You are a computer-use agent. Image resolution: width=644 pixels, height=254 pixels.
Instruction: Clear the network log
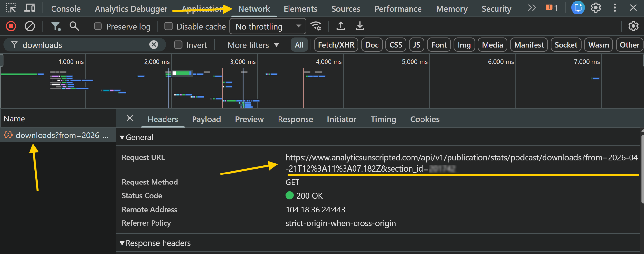pyautogui.click(x=30, y=26)
